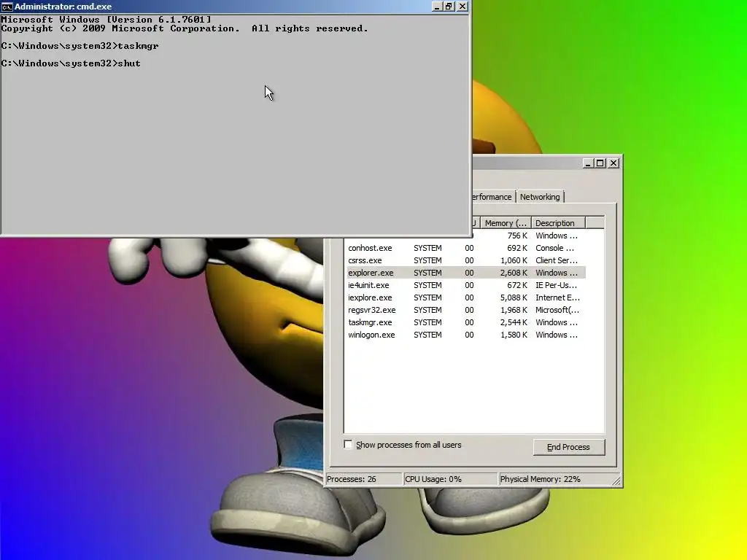Click the shut command line in cmd
This screenshot has height=560, width=747.
71,63
